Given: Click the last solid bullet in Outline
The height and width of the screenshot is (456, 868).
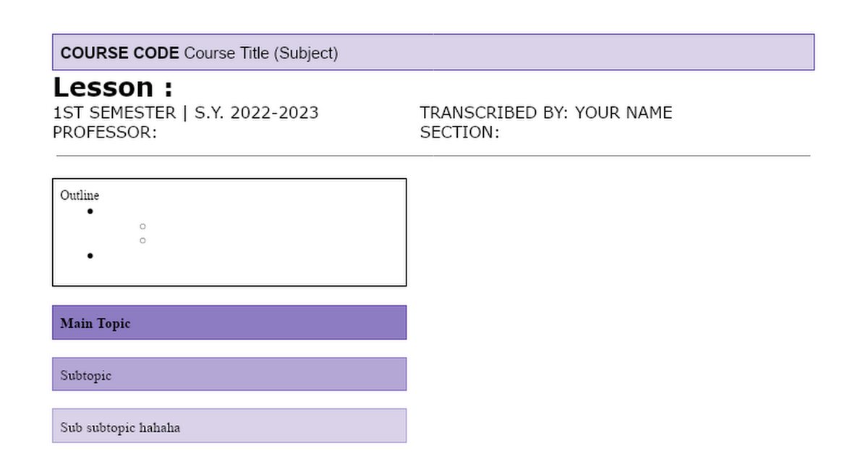Looking at the screenshot, I should (x=90, y=256).
